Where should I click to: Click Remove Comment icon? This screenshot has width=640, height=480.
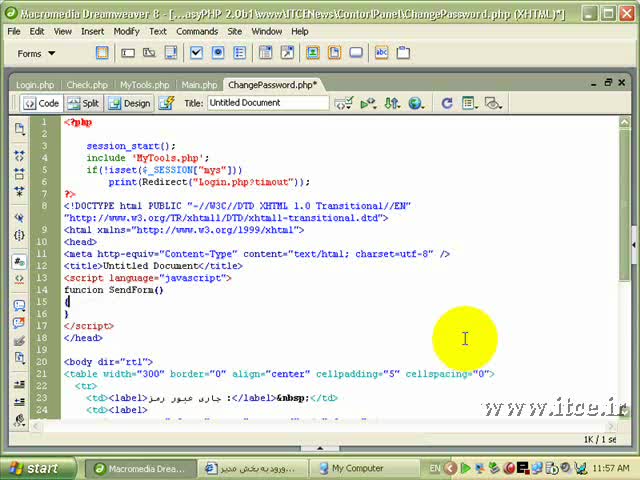19,323
